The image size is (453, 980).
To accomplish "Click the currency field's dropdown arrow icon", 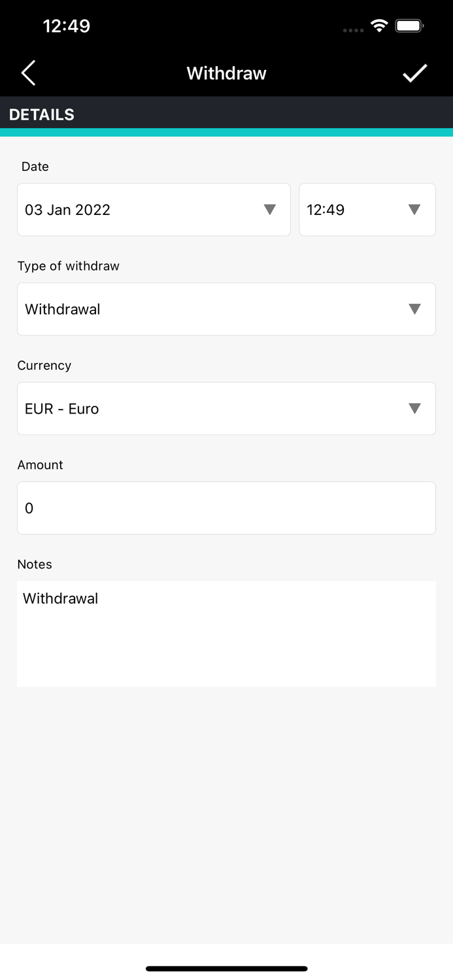I will [x=414, y=408].
